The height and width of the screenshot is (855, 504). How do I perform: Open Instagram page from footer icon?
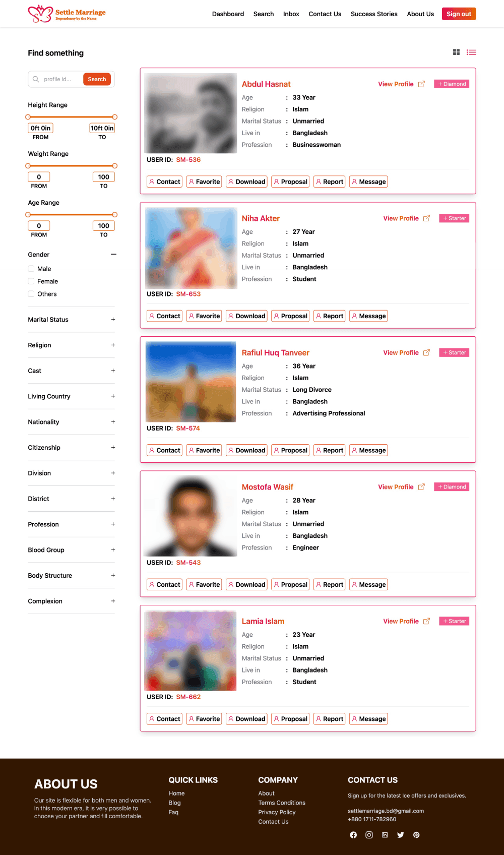[x=369, y=835]
